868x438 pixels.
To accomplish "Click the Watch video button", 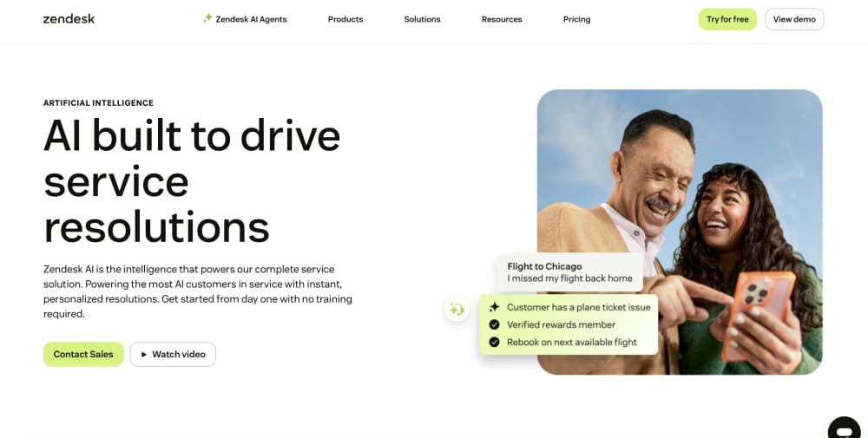I will (173, 354).
